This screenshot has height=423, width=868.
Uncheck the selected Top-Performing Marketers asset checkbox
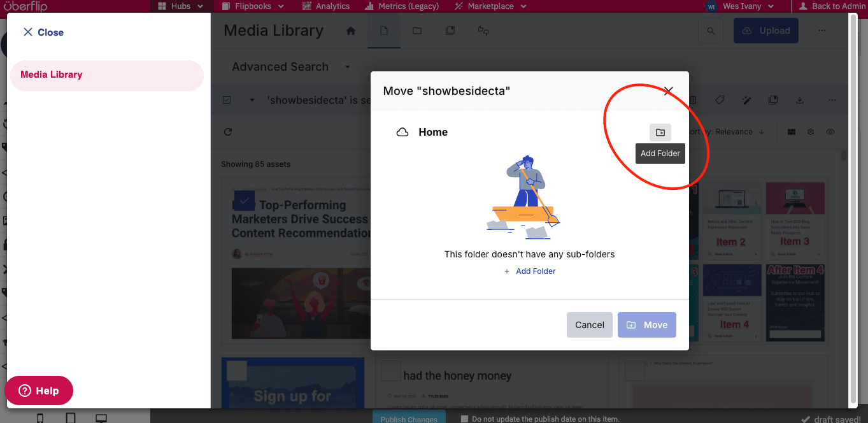click(x=245, y=200)
